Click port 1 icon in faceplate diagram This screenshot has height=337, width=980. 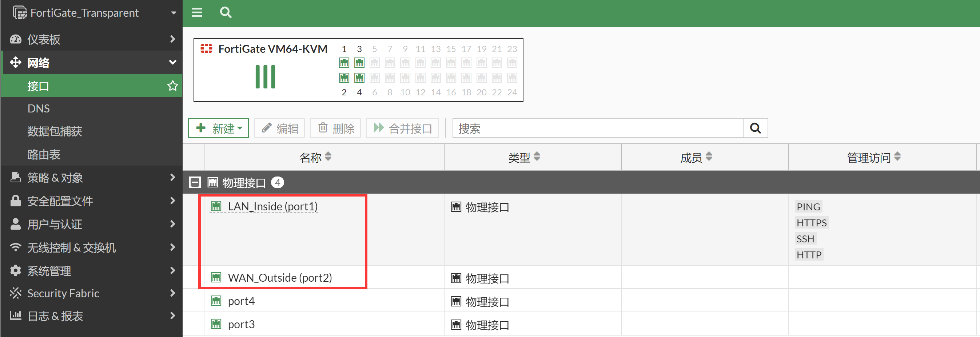344,63
